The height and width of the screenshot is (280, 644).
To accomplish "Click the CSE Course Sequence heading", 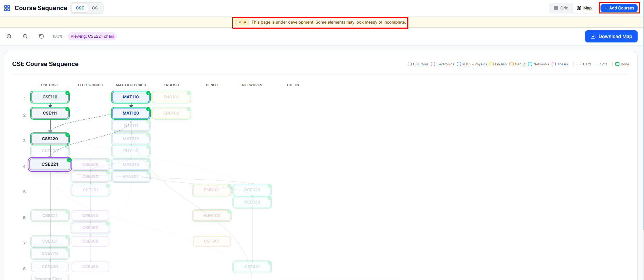I will click(45, 64).
